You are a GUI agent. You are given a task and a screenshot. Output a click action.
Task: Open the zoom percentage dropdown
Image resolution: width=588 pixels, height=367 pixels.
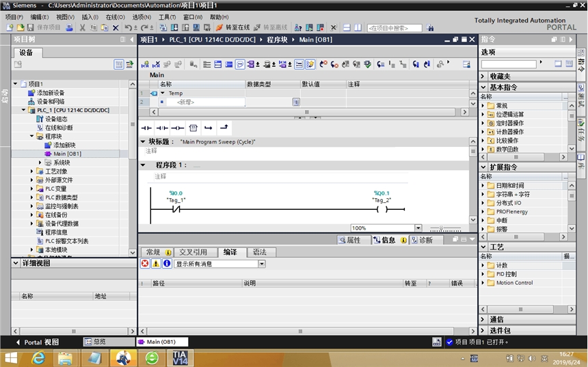click(418, 228)
